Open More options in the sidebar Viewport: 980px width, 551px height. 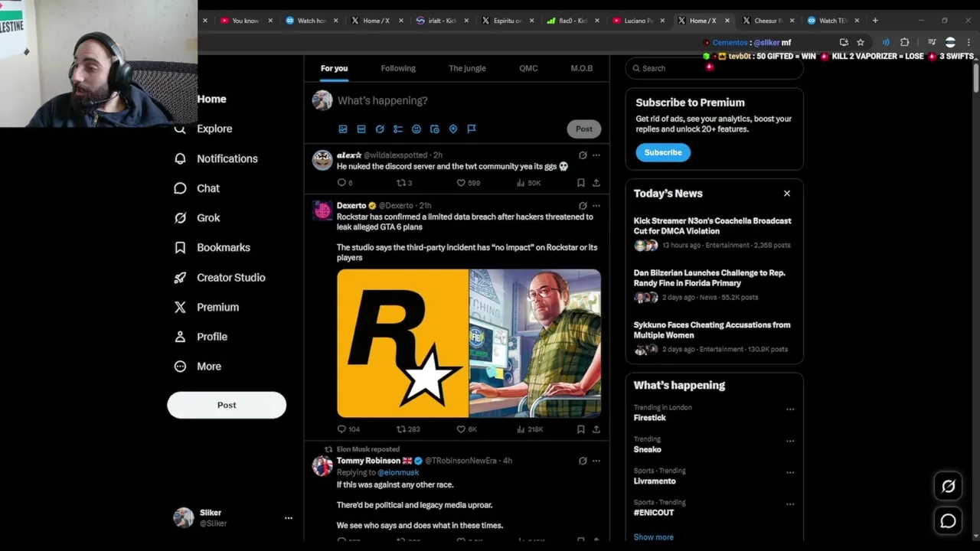[x=198, y=367]
